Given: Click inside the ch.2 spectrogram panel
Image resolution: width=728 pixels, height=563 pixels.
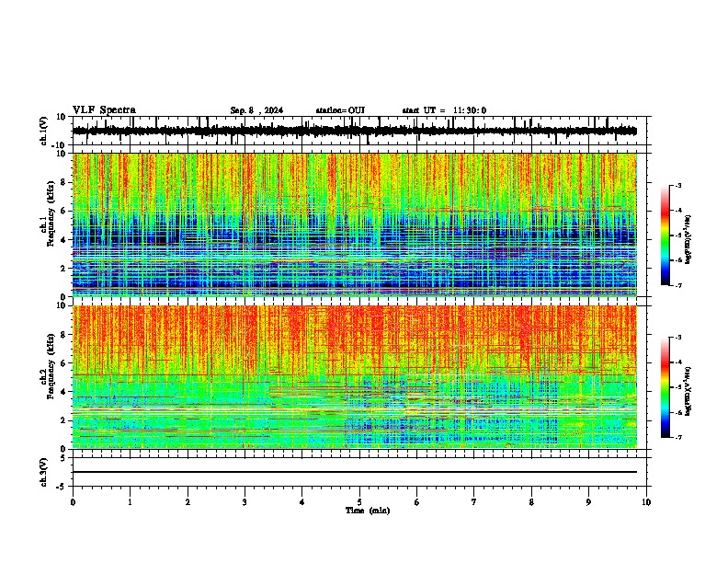Looking at the screenshot, I should coord(354,377).
